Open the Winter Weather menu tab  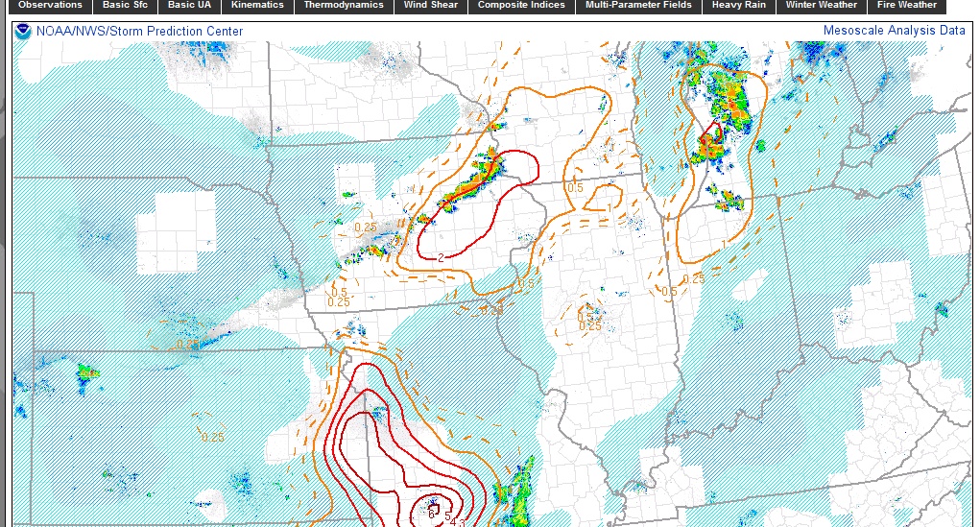coord(822,6)
